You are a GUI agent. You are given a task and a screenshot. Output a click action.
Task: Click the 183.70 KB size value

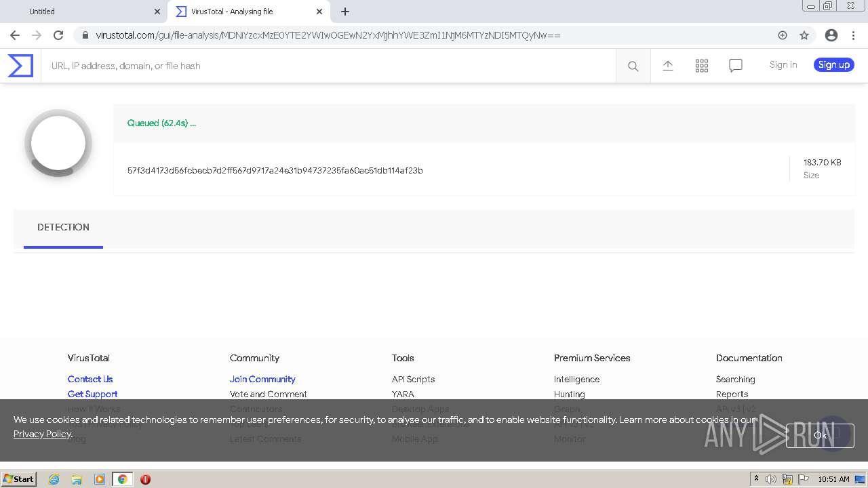coord(822,163)
